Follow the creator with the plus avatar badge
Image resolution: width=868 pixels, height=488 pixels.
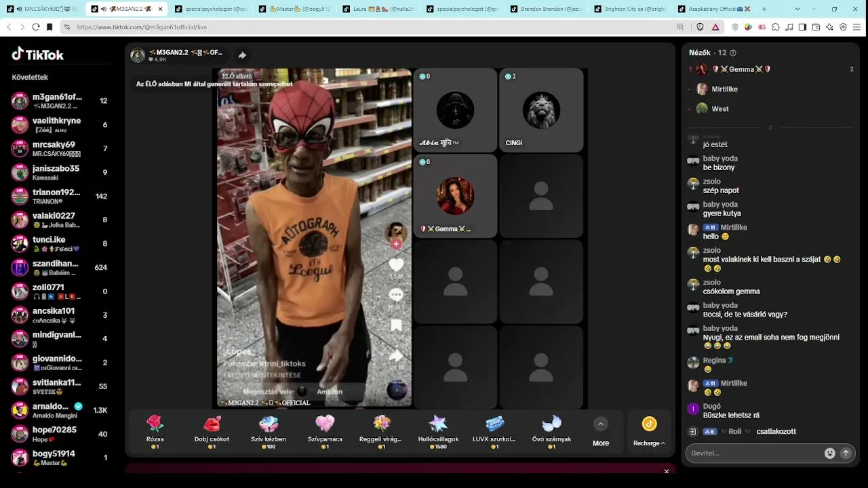tap(396, 243)
